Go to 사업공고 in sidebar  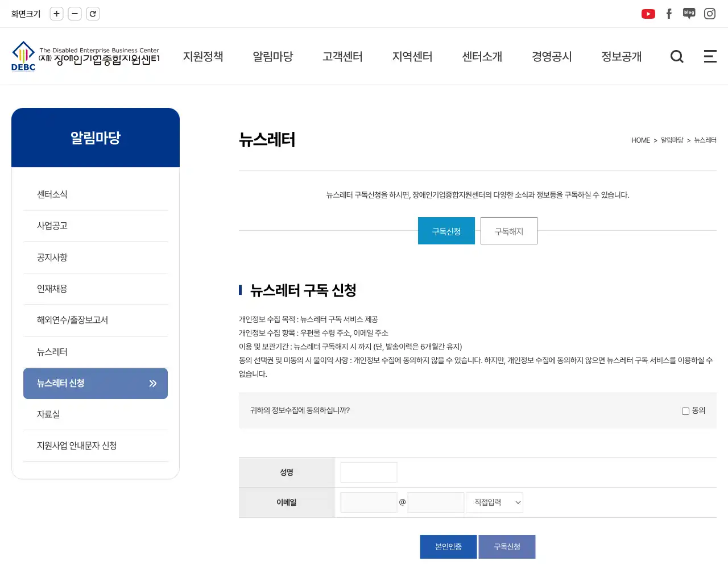coord(96,226)
